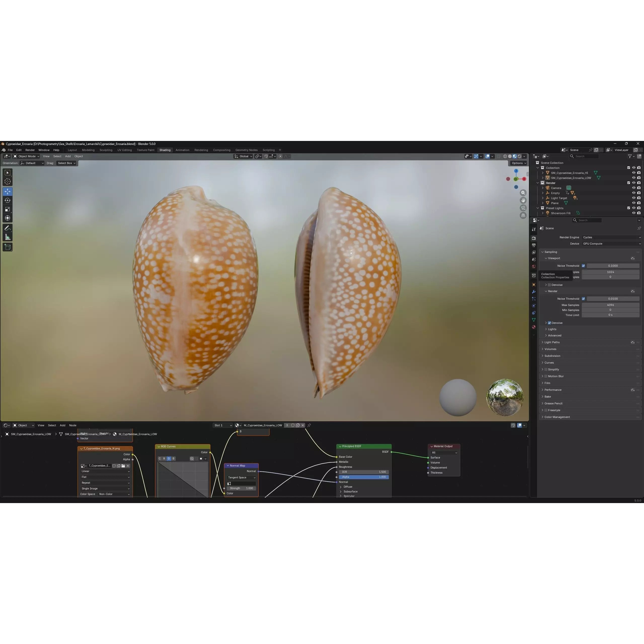Hide SM_Cypraeidae_Erosaria_HI with its eye toggle
Image resolution: width=644 pixels, height=644 pixels.
point(633,173)
